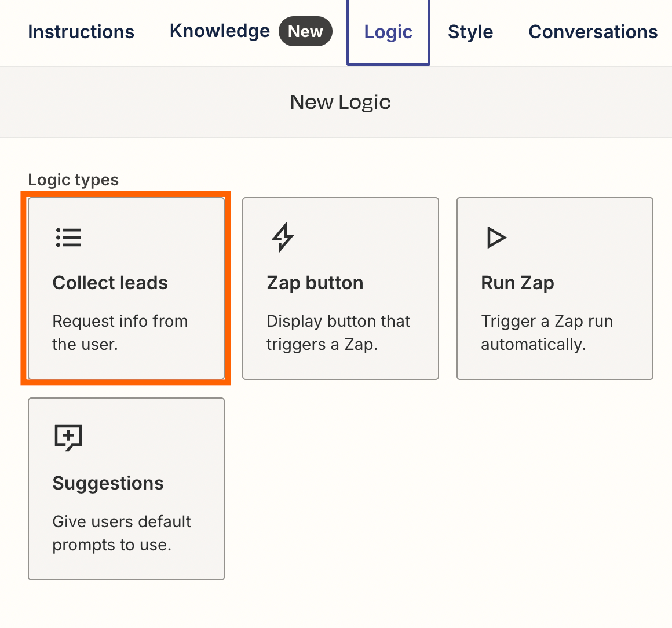The width and height of the screenshot is (672, 628).
Task: Go to the Style tab
Action: (x=470, y=32)
